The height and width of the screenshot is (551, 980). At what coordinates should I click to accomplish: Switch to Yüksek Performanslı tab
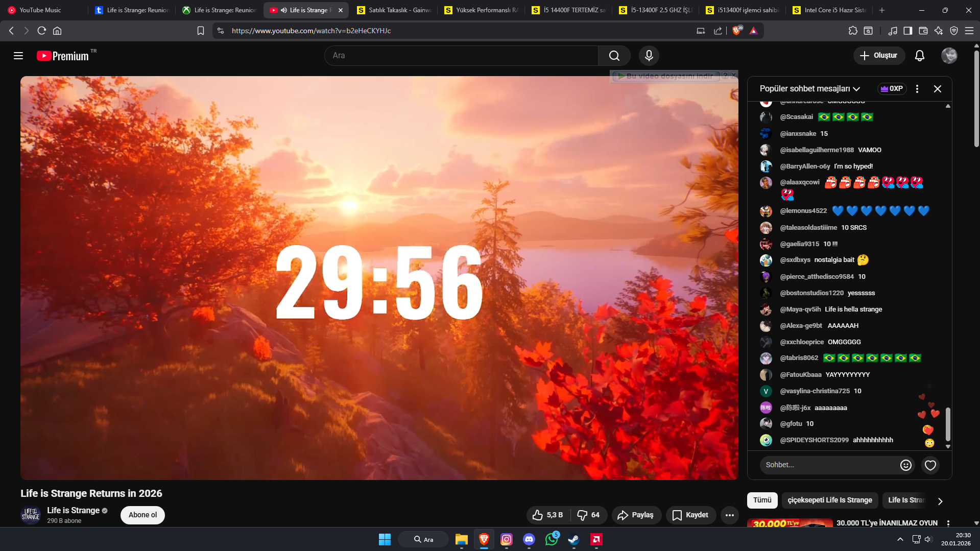point(482,10)
